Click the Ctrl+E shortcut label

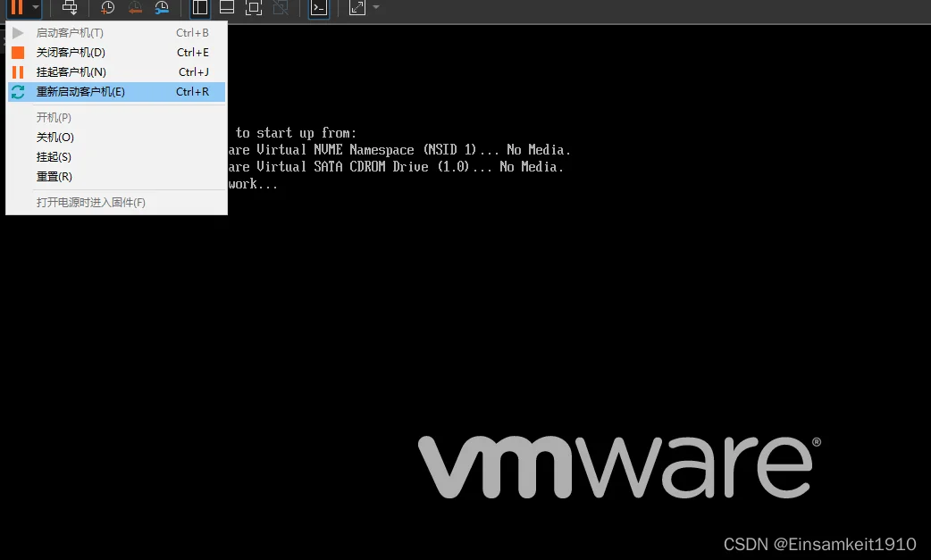click(193, 52)
